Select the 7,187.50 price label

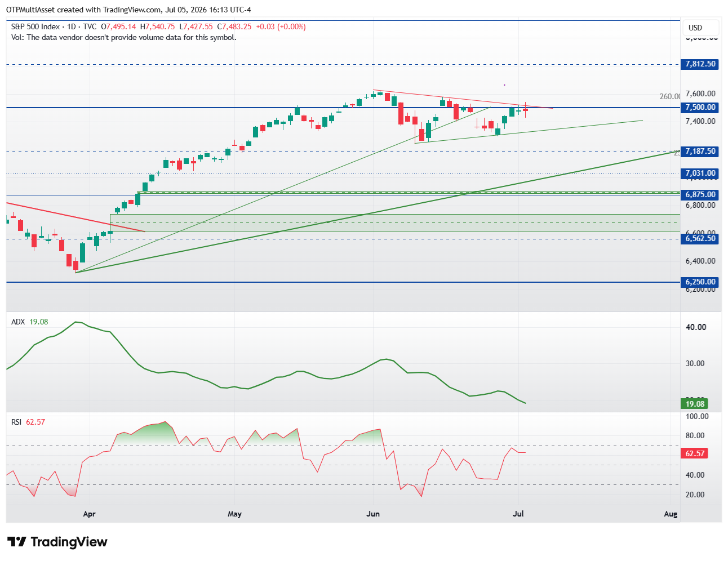[700, 152]
